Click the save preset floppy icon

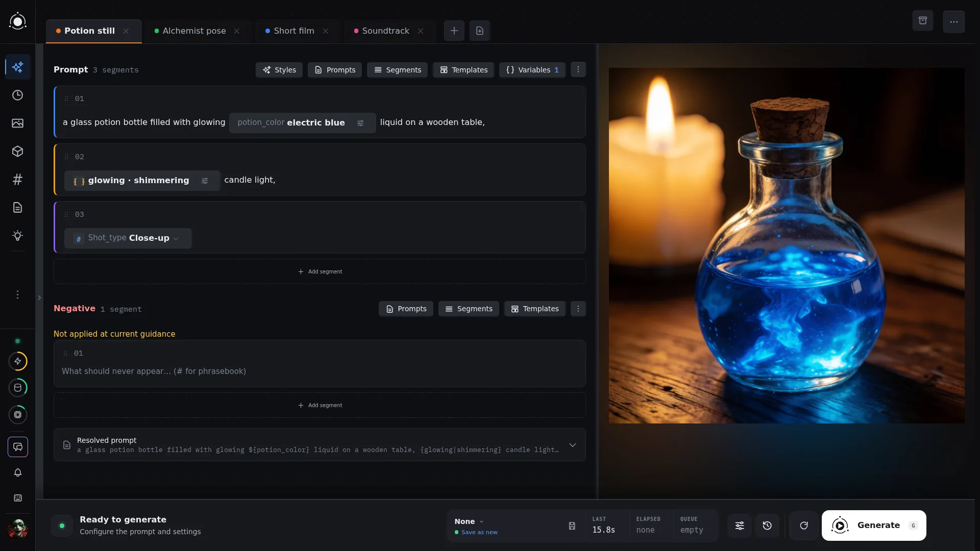pyautogui.click(x=572, y=526)
